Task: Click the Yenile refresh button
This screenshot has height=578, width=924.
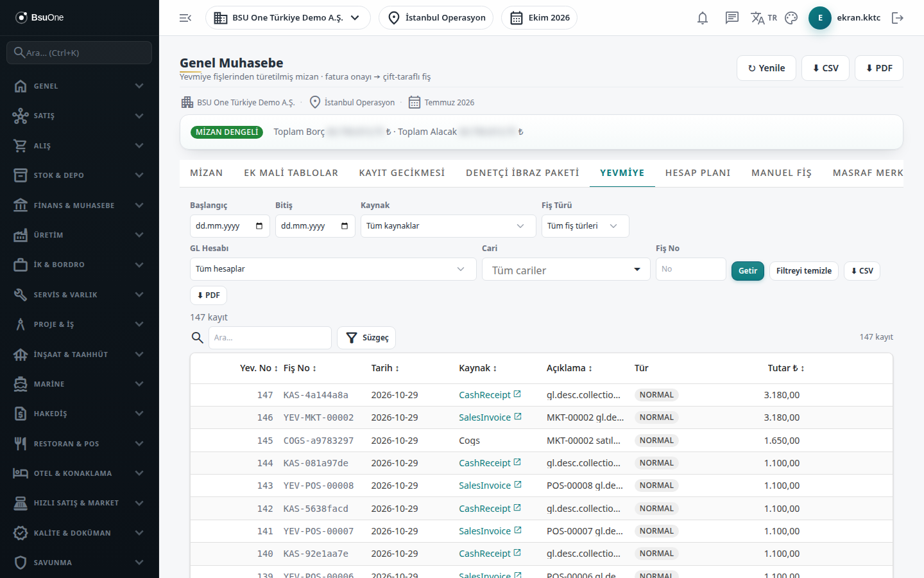Action: [767, 68]
